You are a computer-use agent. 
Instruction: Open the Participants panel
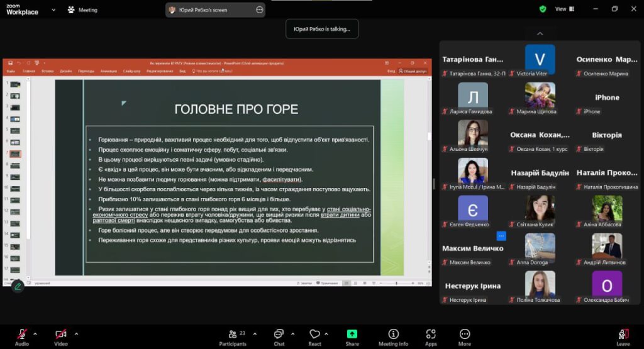[x=233, y=336]
